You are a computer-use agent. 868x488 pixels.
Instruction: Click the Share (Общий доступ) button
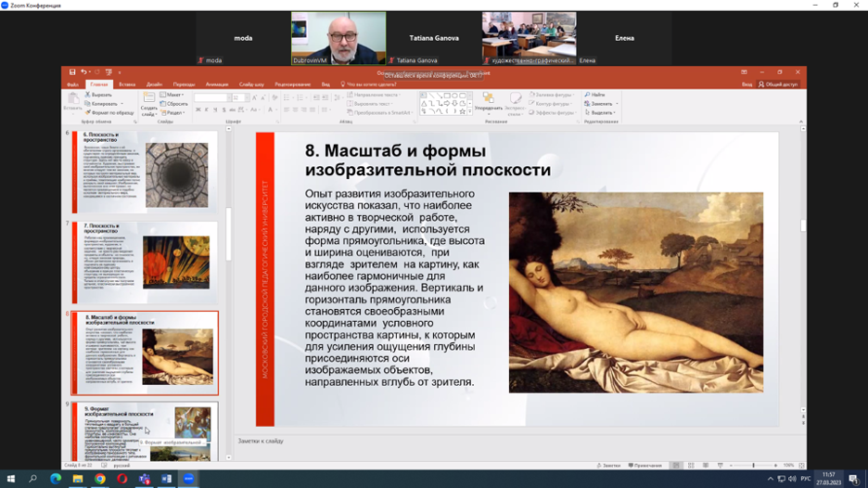777,84
